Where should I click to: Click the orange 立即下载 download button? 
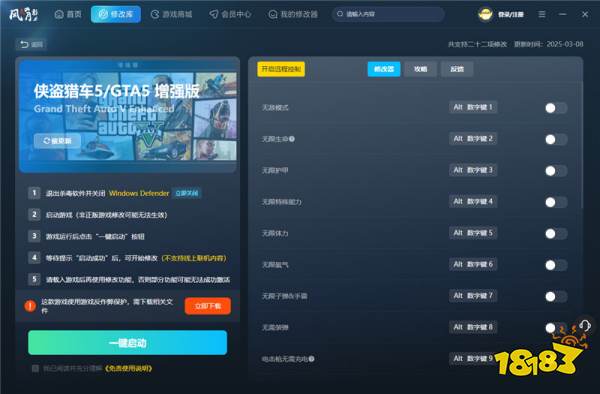pos(208,306)
